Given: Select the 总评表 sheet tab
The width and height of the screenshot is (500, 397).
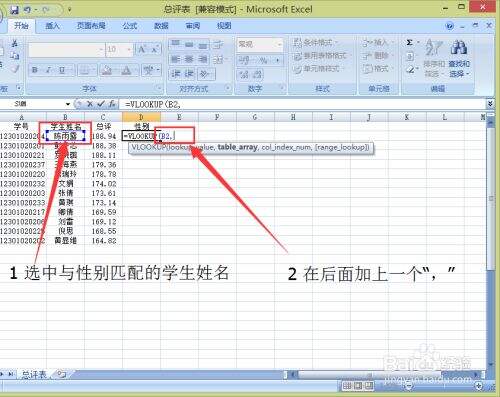Looking at the screenshot, I should pyautogui.click(x=34, y=375).
